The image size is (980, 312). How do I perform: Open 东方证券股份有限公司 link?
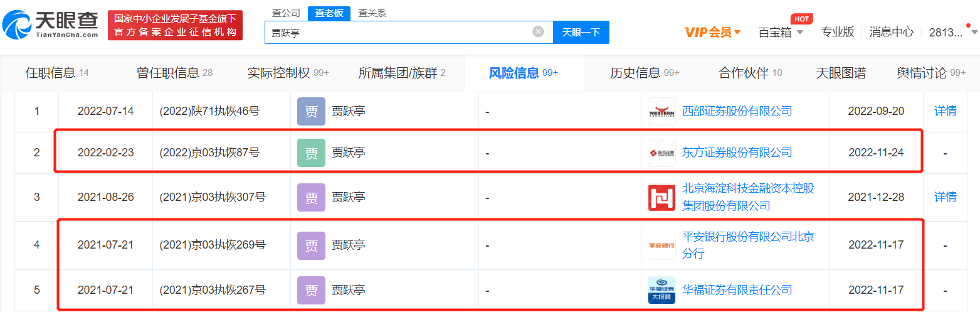pos(737,153)
